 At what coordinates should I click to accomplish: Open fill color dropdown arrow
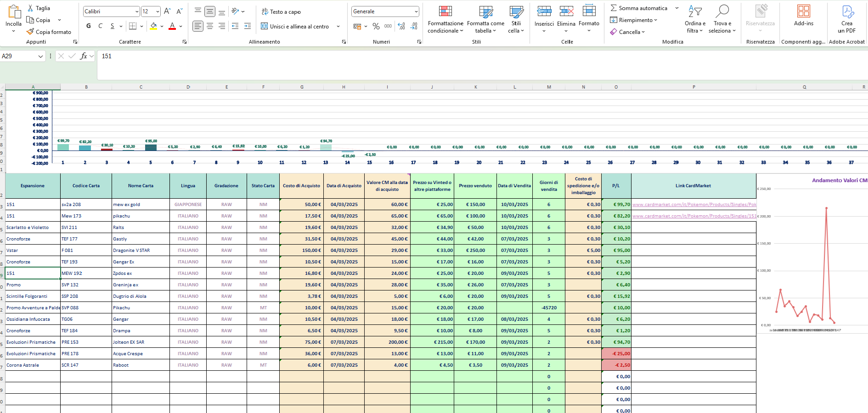(x=162, y=26)
